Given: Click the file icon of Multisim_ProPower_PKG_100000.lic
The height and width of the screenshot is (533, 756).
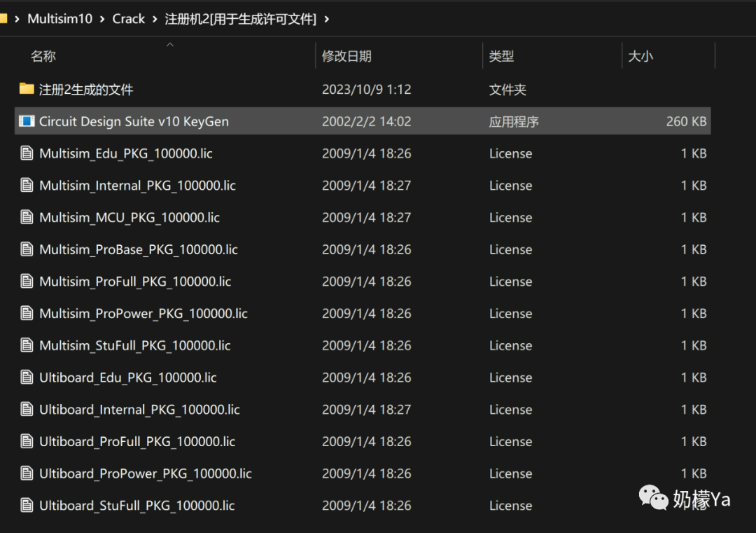Looking at the screenshot, I should (x=27, y=313).
